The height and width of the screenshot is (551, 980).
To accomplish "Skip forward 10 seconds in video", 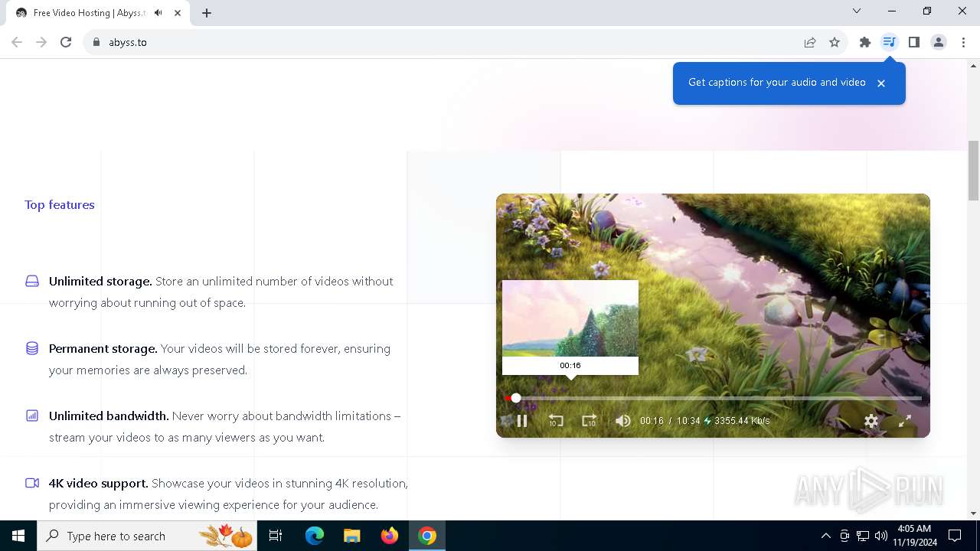I will [589, 421].
